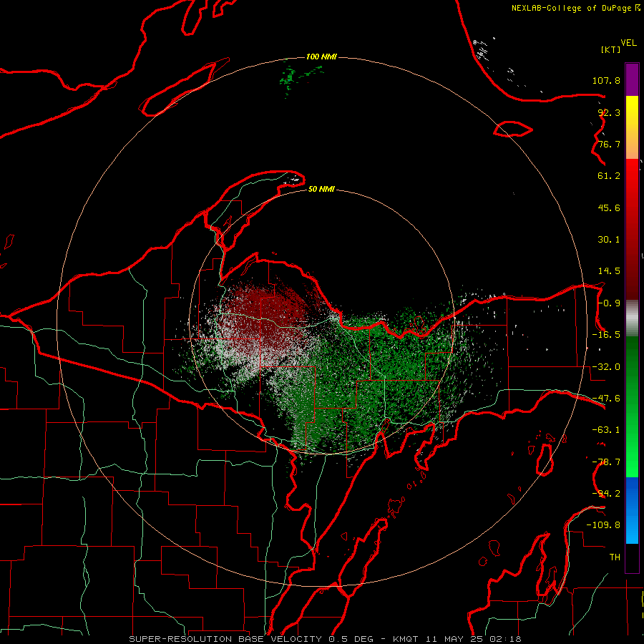
Task: Click the -109.8 velocity scale value
Action: [603, 525]
